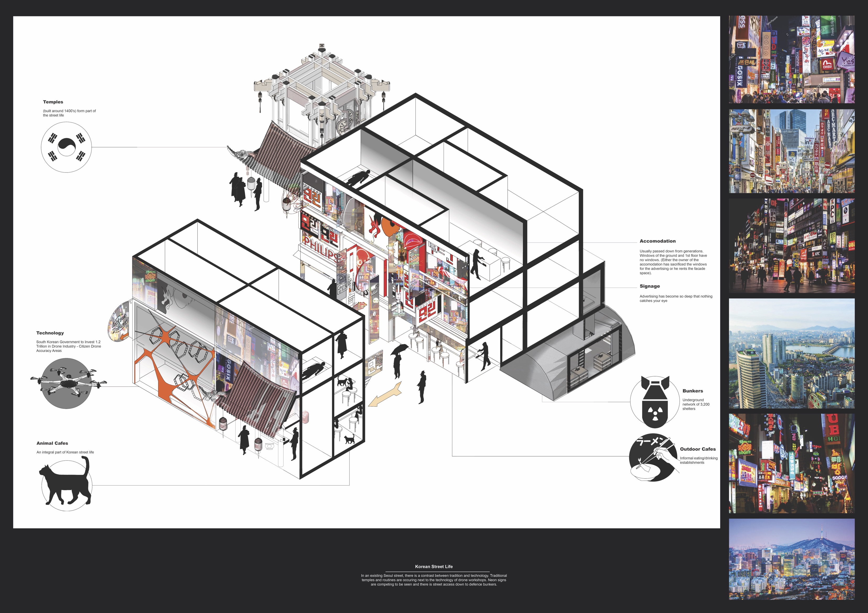The width and height of the screenshot is (868, 613).
Task: Click the Temples heading text
Action: [x=53, y=102]
